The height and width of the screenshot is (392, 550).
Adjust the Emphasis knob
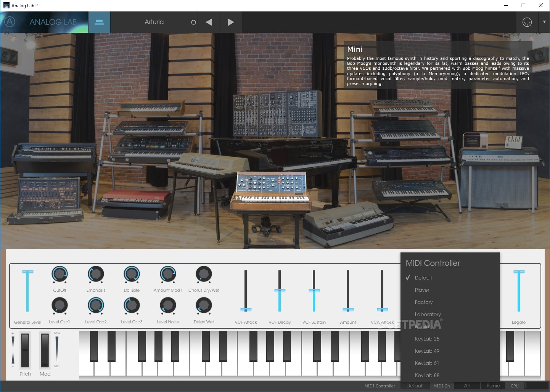click(x=96, y=274)
